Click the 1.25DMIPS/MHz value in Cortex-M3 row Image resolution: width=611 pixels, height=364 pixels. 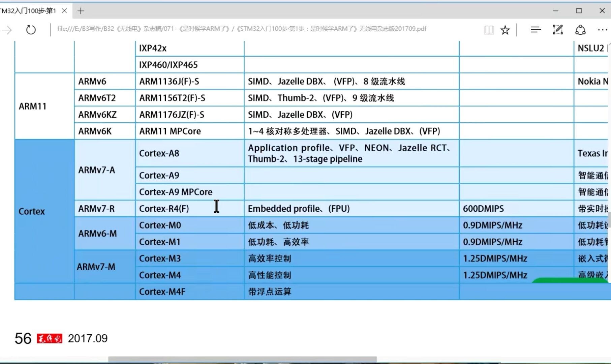tap(495, 259)
